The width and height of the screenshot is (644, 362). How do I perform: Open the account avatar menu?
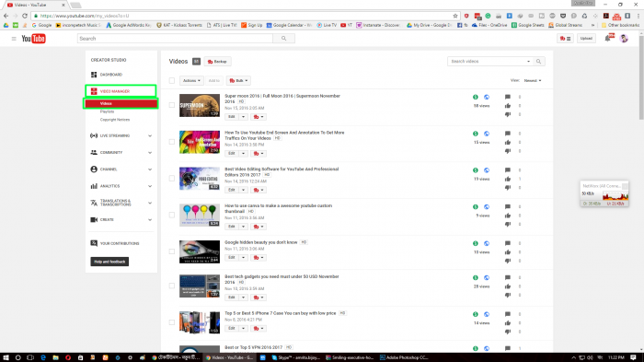click(624, 39)
